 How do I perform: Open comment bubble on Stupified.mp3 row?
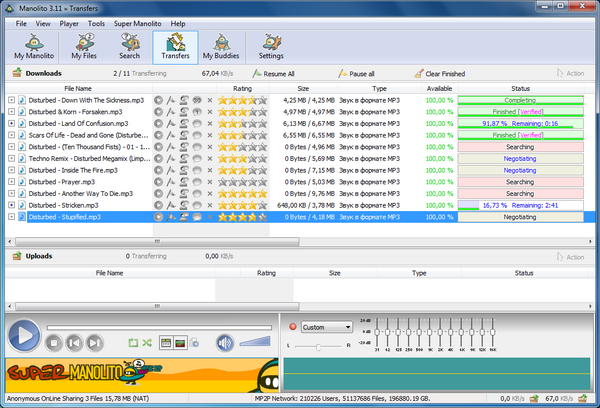pyautogui.click(x=197, y=217)
